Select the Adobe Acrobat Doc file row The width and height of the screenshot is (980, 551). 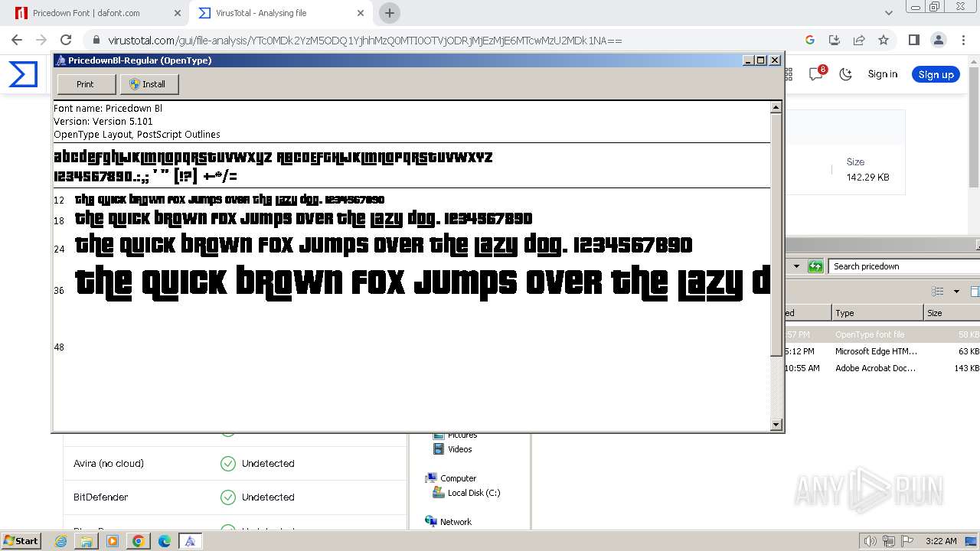coord(883,368)
